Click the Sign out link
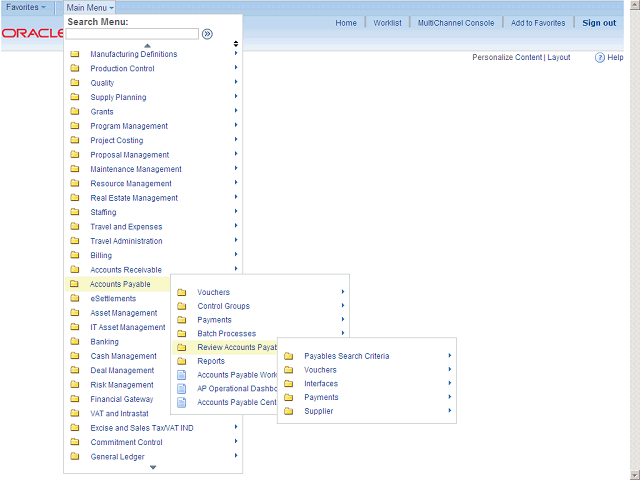This screenshot has width=640, height=480. click(x=599, y=23)
